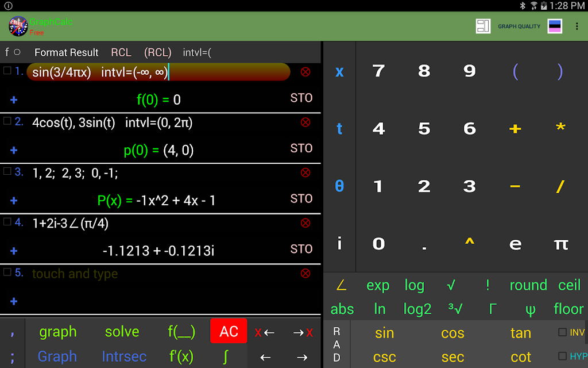This screenshot has height=368, width=588.
Task: Insert the theta variable θ
Action: [x=339, y=186]
